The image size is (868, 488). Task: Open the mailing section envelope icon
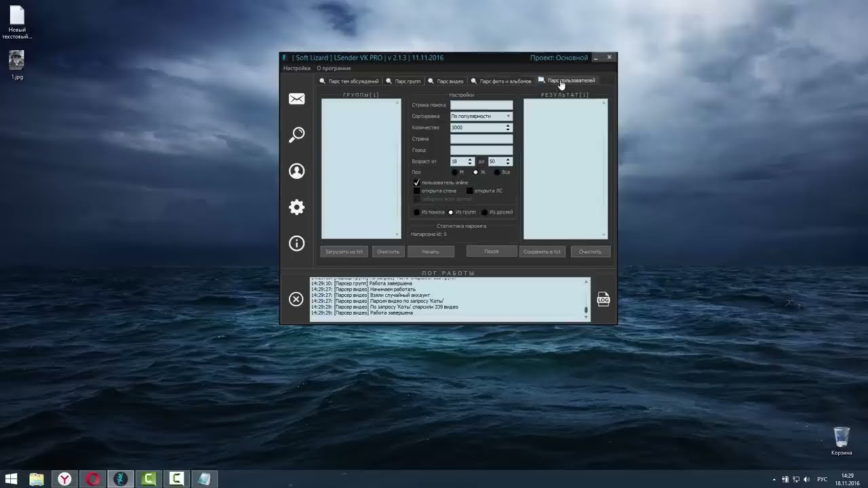point(296,99)
